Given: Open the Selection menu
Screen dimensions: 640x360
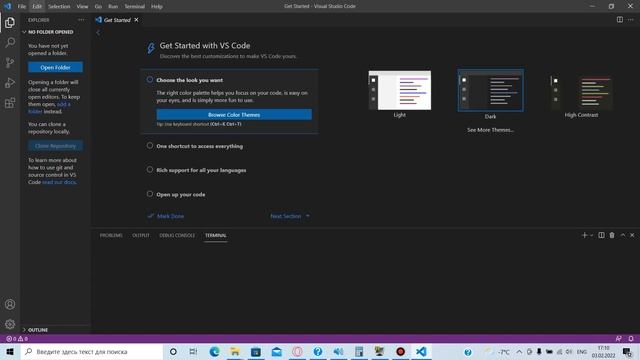Looking at the screenshot, I should click(59, 7).
